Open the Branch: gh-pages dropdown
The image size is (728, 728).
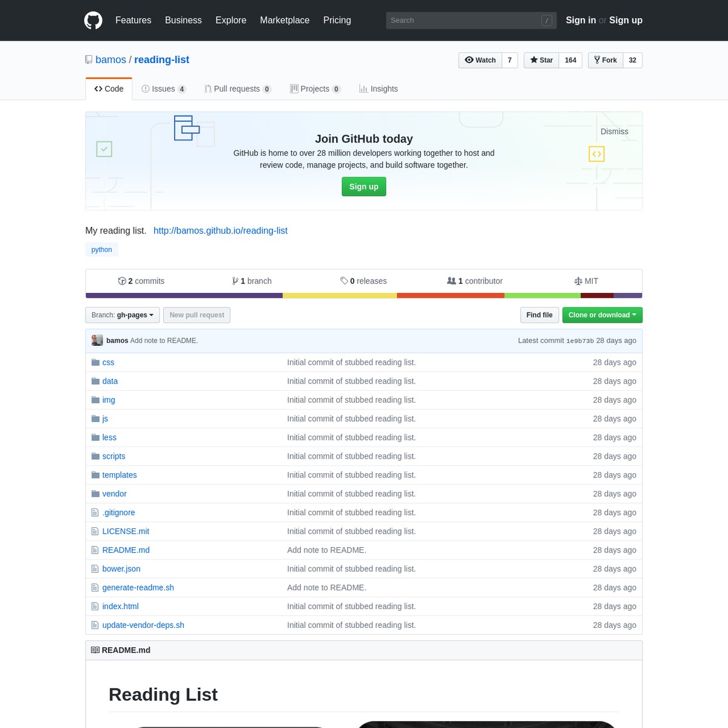tap(123, 315)
